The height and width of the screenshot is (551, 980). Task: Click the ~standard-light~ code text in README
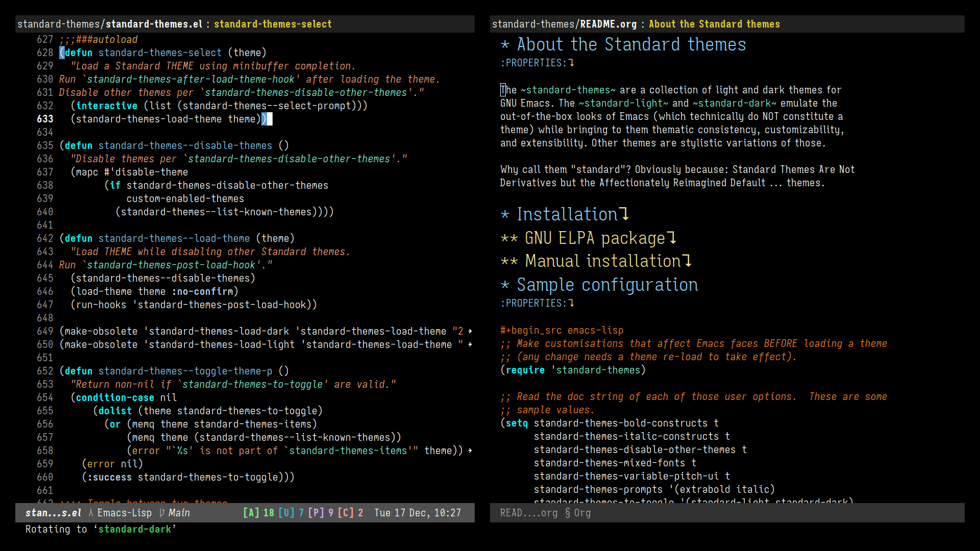(x=623, y=103)
